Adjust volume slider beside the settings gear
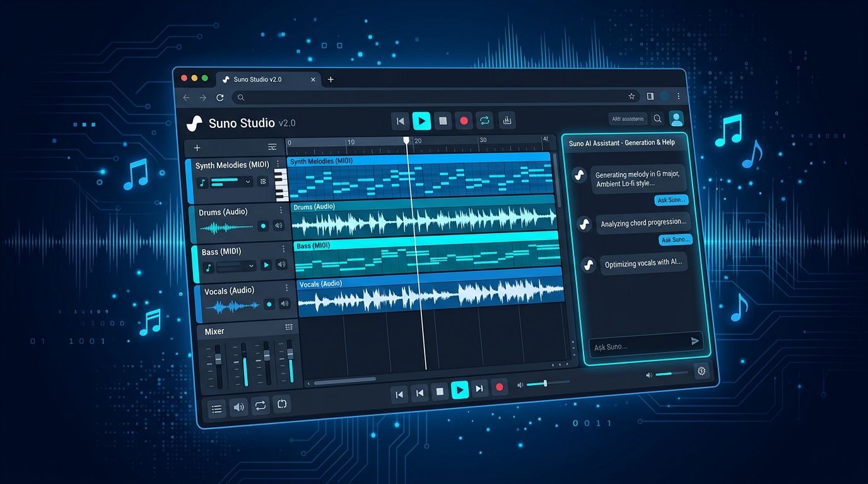The width and height of the screenshot is (868, 484). pyautogui.click(x=671, y=374)
